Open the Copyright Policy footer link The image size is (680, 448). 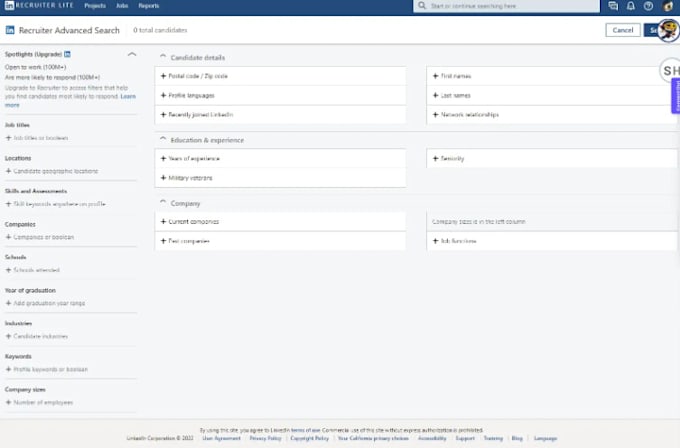pyautogui.click(x=310, y=438)
